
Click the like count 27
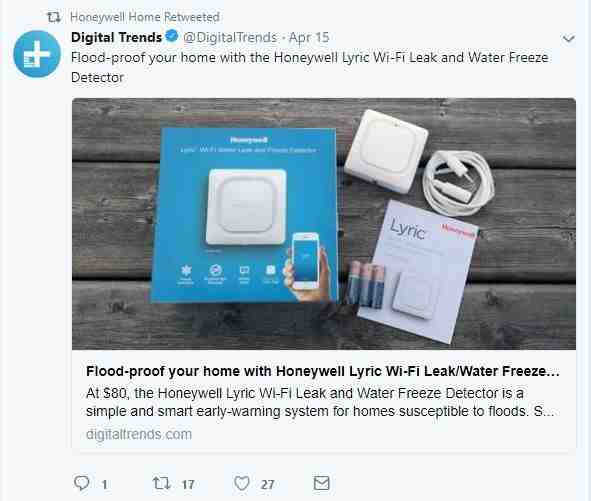click(267, 484)
